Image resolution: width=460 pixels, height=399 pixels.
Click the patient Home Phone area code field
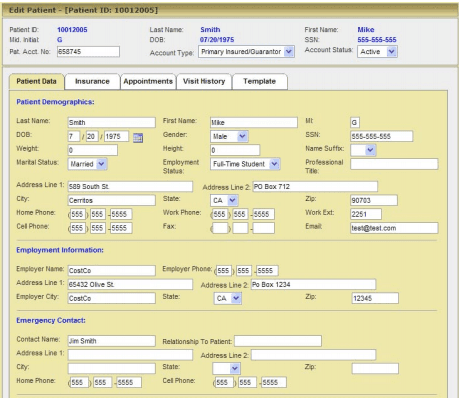pos(78,214)
